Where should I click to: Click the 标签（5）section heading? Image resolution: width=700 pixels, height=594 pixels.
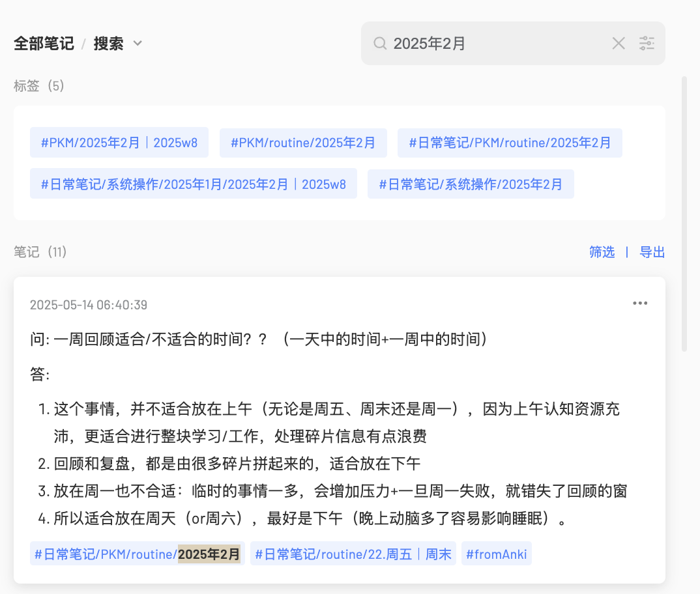(39, 86)
